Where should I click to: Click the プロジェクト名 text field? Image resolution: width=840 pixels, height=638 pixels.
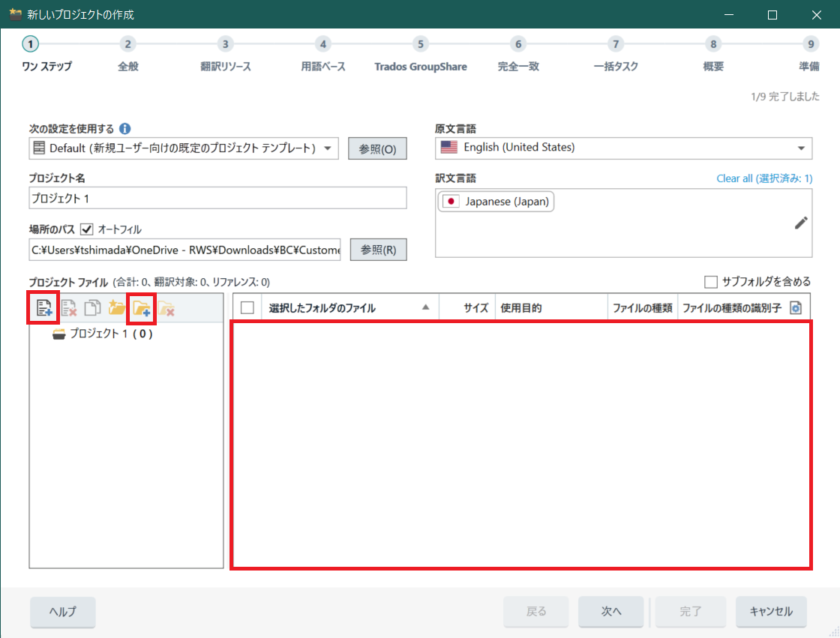click(217, 199)
